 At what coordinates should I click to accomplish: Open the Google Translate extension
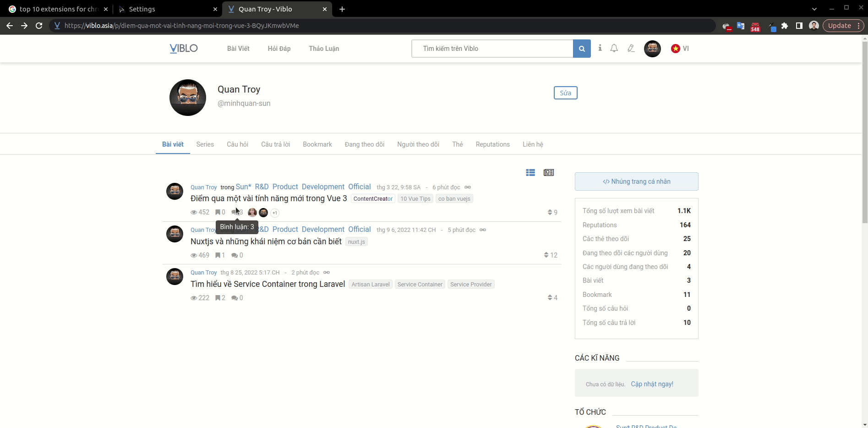pyautogui.click(x=741, y=26)
